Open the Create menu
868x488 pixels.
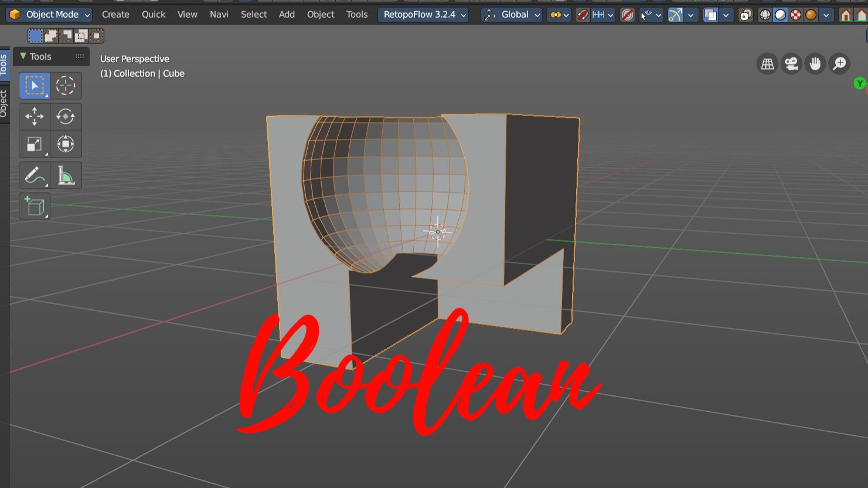115,15
